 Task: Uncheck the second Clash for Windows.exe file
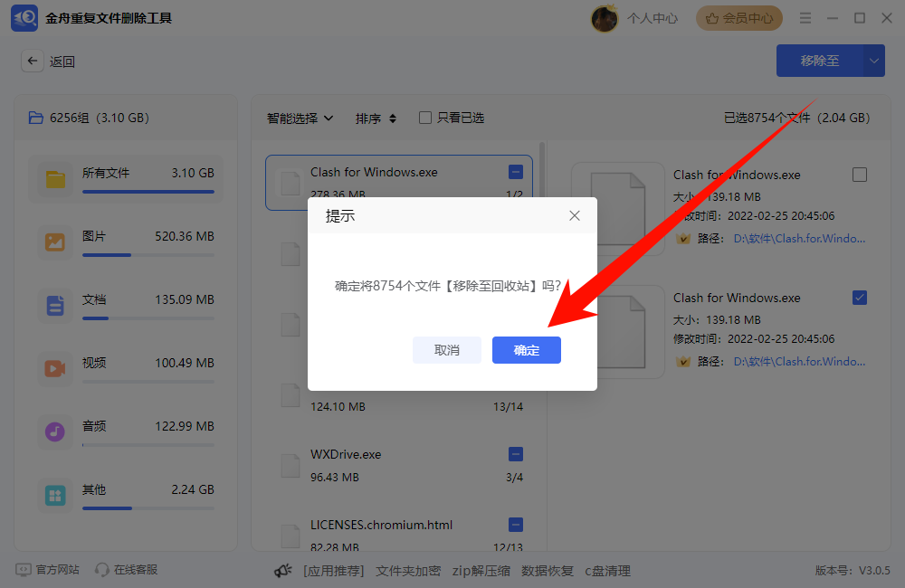click(x=860, y=298)
